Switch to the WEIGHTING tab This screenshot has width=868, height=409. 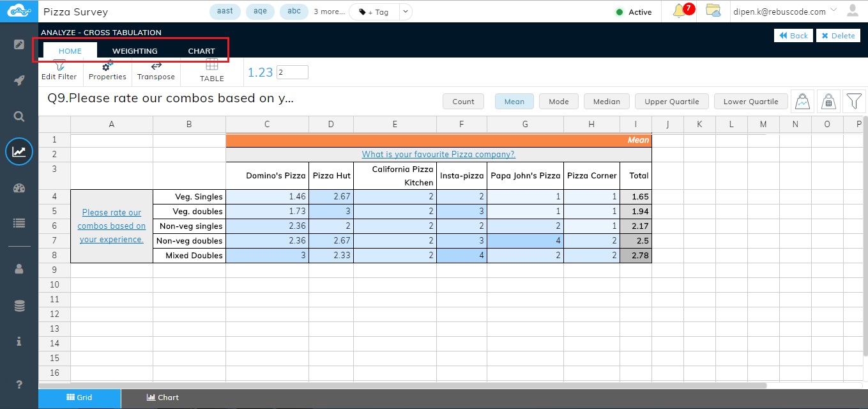135,50
